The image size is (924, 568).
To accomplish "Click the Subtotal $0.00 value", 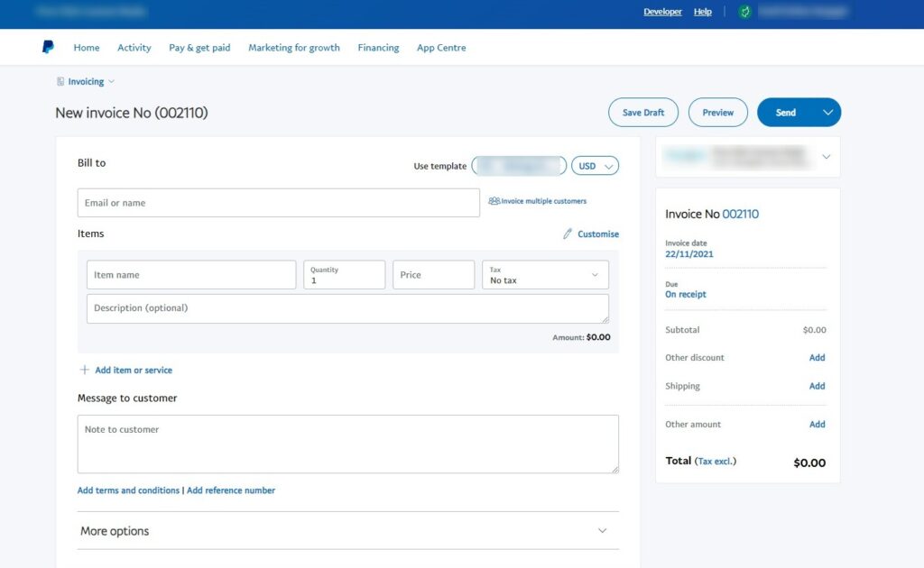I will [815, 330].
